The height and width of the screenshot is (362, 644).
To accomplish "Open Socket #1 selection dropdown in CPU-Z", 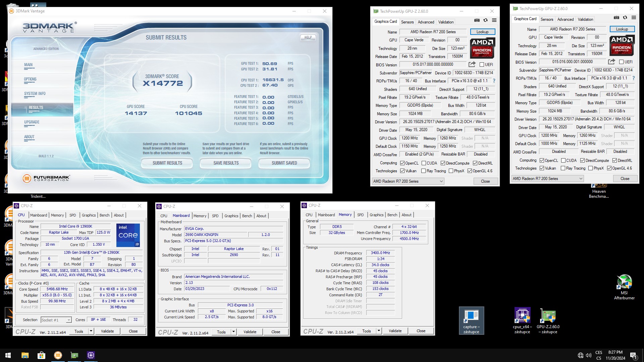I will pyautogui.click(x=56, y=320).
